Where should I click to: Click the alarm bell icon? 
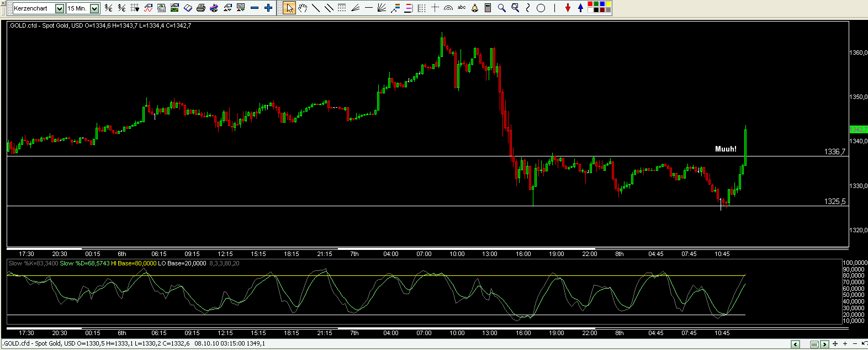coord(475,8)
